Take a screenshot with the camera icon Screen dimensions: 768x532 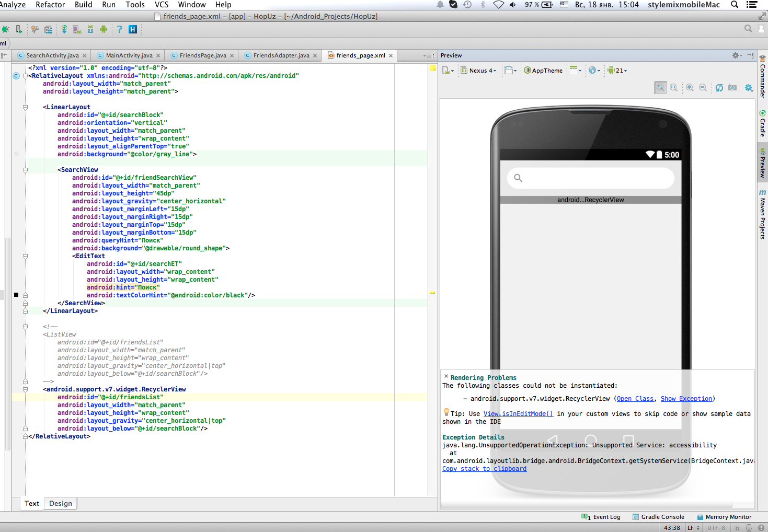coord(732,88)
